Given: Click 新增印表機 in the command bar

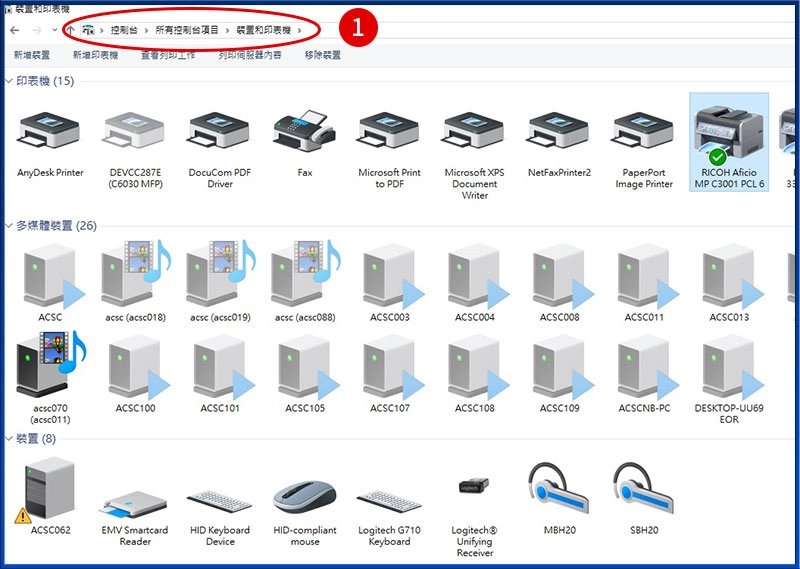Looking at the screenshot, I should click(x=95, y=55).
